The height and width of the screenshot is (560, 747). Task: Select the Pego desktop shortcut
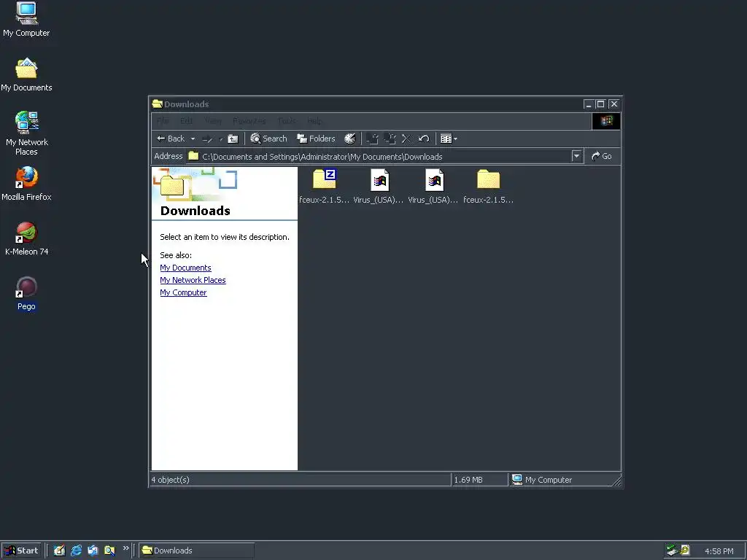pyautogui.click(x=26, y=293)
